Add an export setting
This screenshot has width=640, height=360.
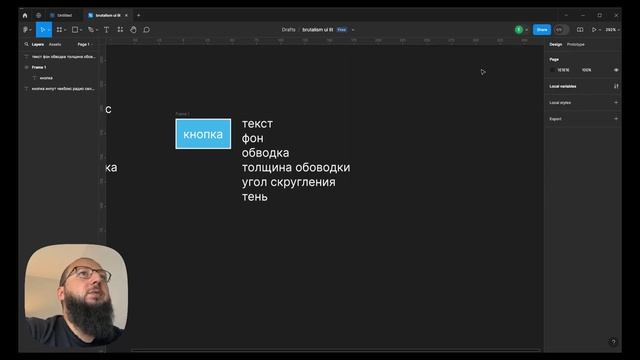(616, 119)
